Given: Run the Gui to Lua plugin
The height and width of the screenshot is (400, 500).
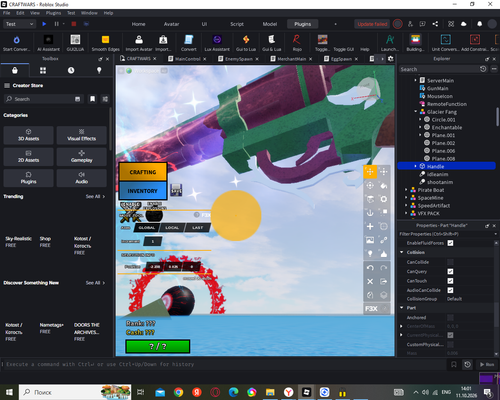Looking at the screenshot, I should (246, 43).
